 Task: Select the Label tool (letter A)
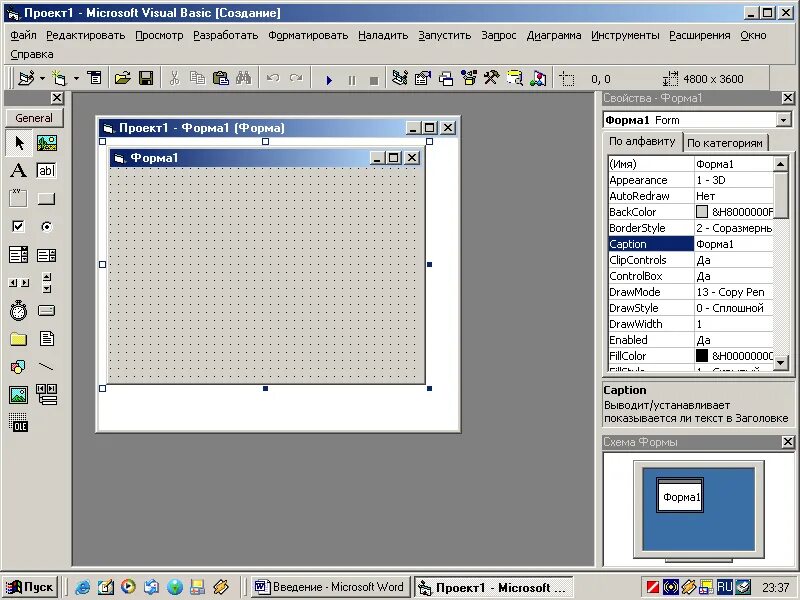tap(18, 170)
